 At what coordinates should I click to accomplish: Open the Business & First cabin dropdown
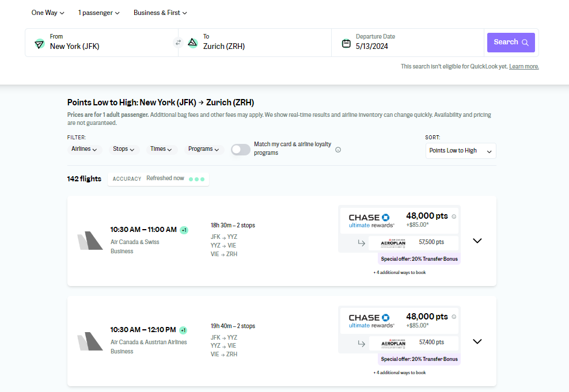(160, 13)
